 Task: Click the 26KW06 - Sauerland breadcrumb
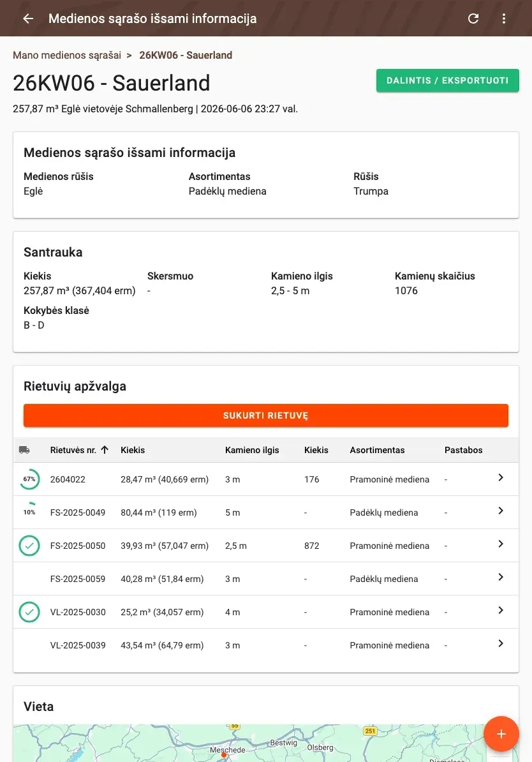(x=186, y=55)
